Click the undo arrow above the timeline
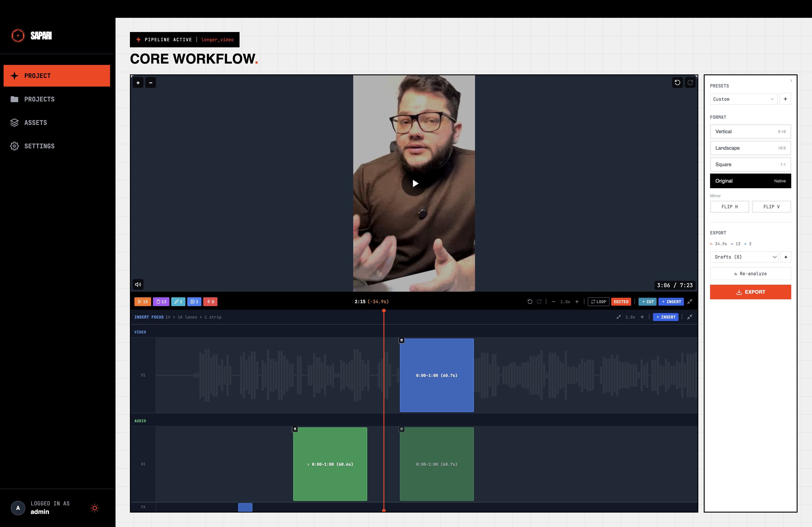This screenshot has height=527, width=812. pos(530,301)
